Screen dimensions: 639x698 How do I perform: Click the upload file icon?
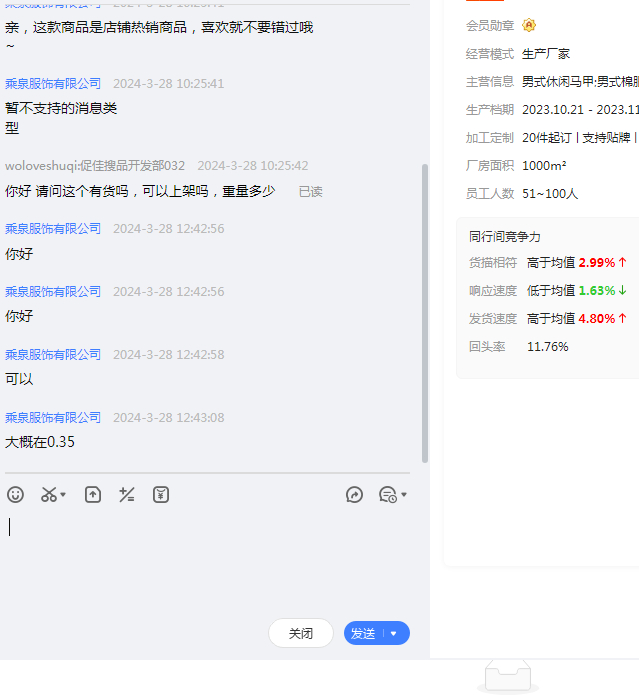[x=93, y=495]
